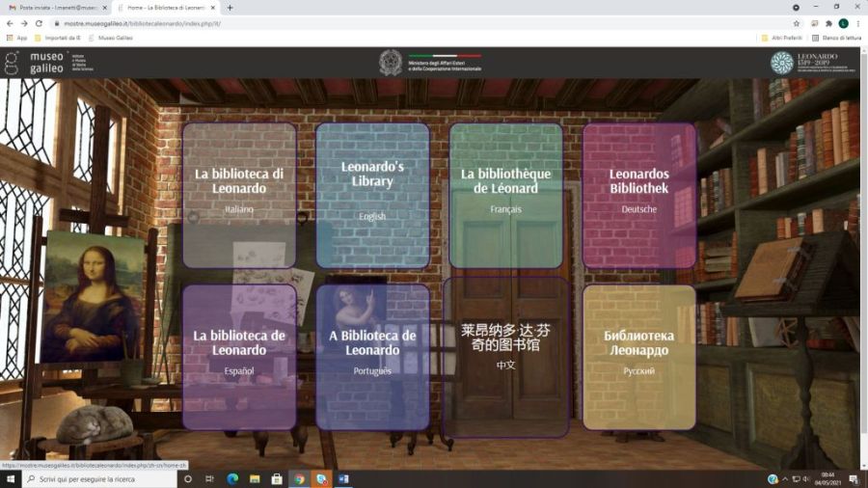Reload the page with the refresh icon
The image size is (868, 488).
point(39,23)
